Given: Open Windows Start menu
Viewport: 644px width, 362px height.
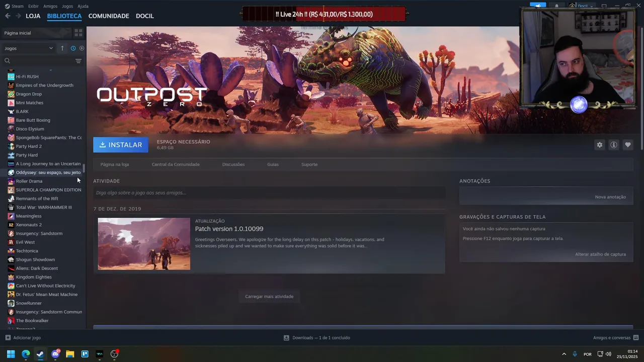Looking at the screenshot, I should tap(11, 354).
